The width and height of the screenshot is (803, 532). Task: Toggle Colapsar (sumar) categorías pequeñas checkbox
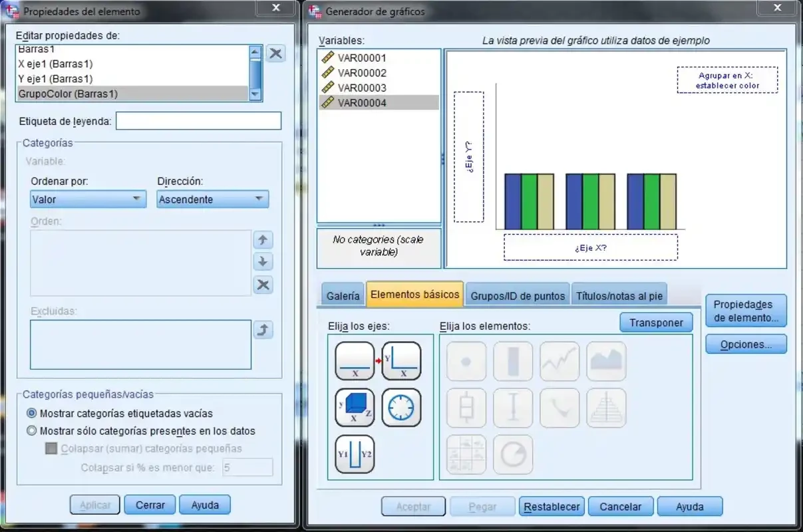(x=51, y=448)
